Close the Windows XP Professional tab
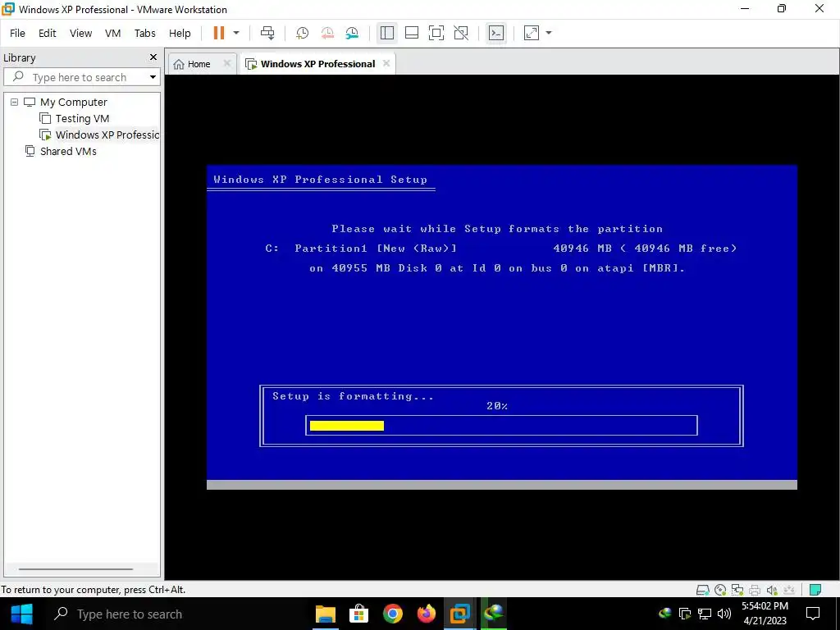 (x=386, y=63)
